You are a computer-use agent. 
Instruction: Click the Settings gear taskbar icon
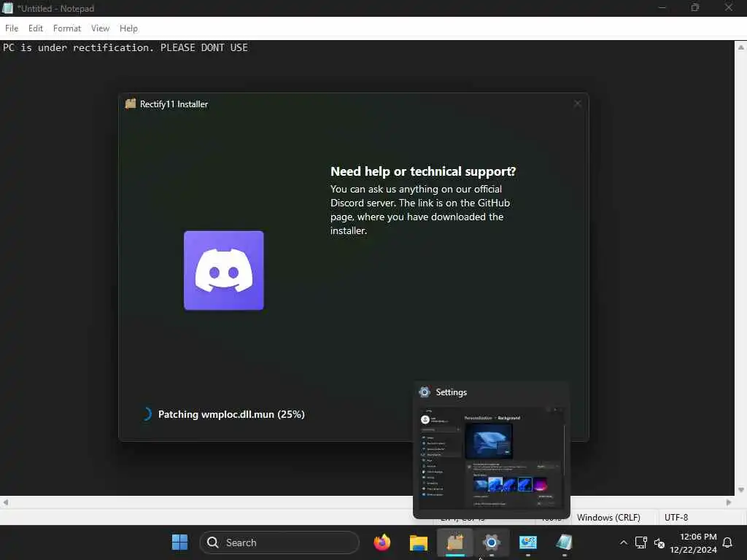[491, 542]
